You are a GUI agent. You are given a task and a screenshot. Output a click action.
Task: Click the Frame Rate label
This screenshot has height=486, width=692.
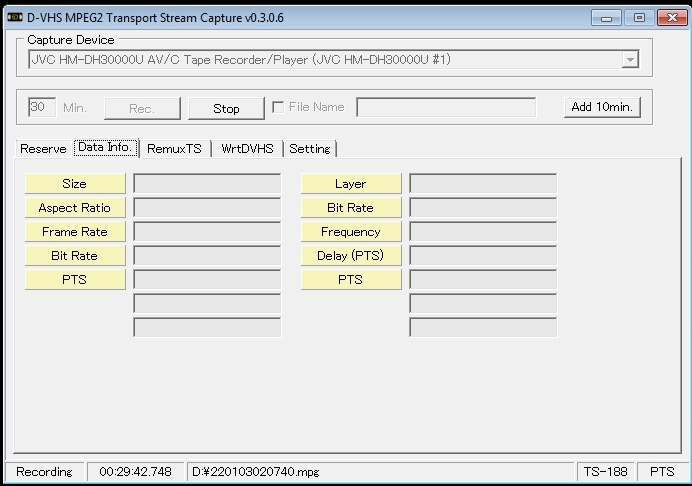pos(75,232)
